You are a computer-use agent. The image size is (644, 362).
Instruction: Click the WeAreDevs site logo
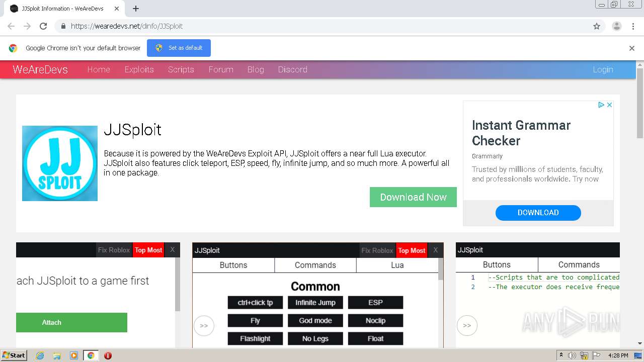pyautogui.click(x=40, y=69)
